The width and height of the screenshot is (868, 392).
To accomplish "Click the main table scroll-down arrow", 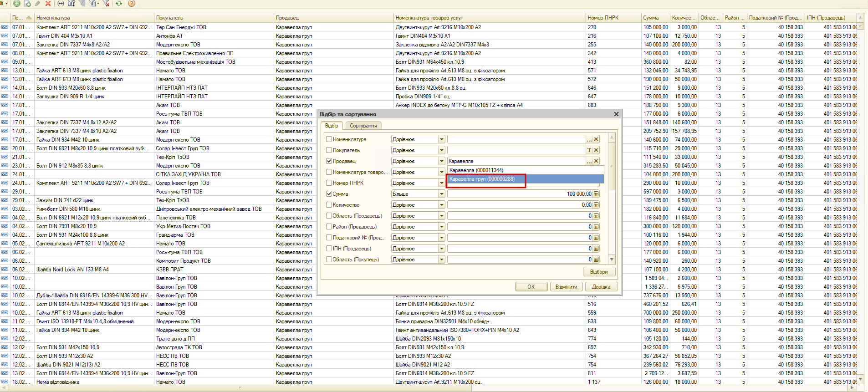I will (x=860, y=379).
